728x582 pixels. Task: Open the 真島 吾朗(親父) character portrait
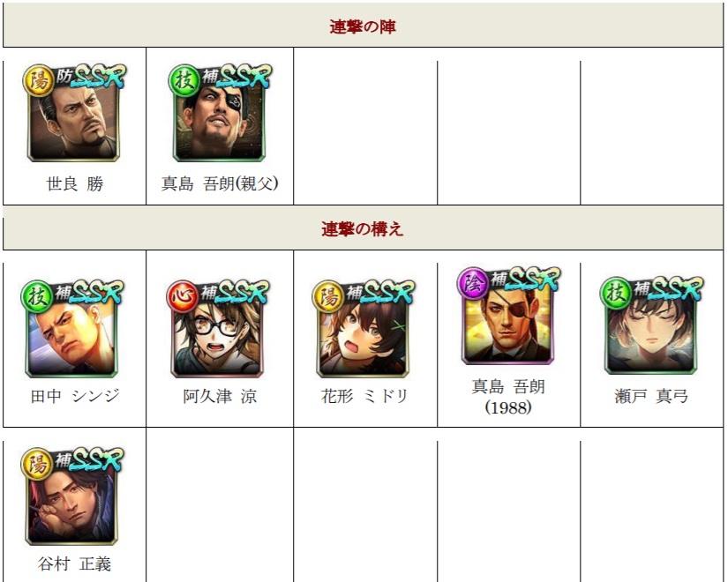coord(219,113)
